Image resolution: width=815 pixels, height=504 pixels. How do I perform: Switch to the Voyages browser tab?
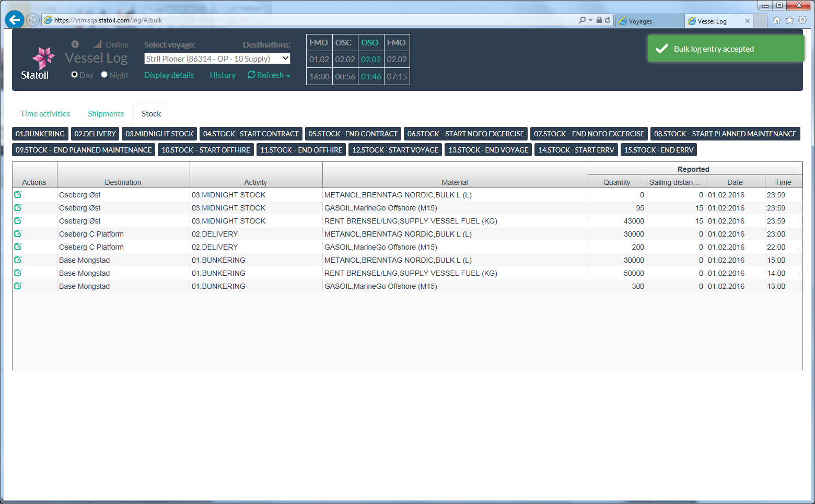coord(650,21)
